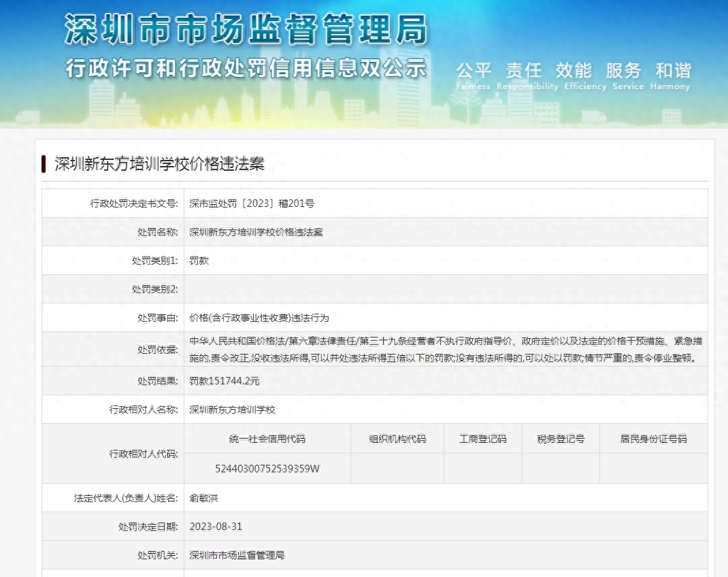
Task: Click the 和谐 Harmony slogan
Action: click(670, 76)
